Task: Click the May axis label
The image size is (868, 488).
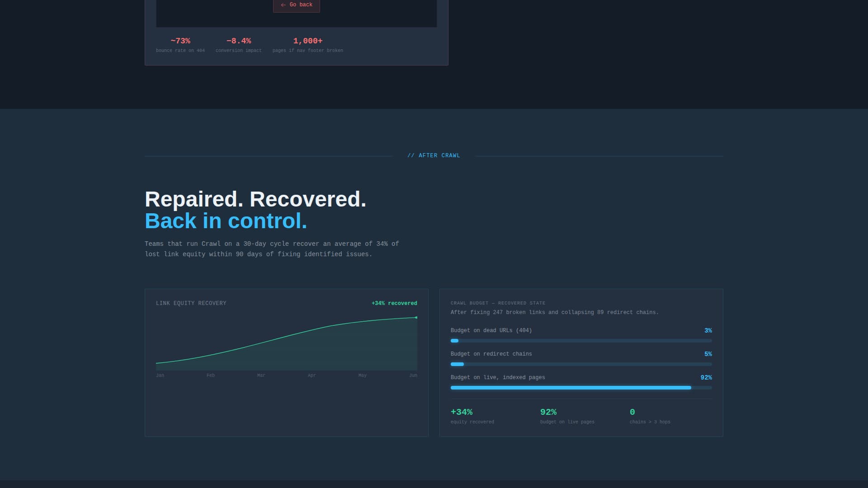Action: tap(363, 375)
